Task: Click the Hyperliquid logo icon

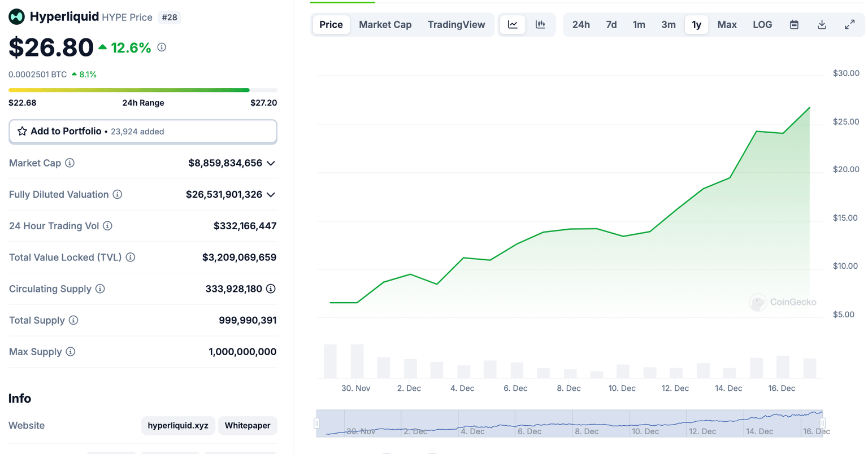Action: click(16, 17)
